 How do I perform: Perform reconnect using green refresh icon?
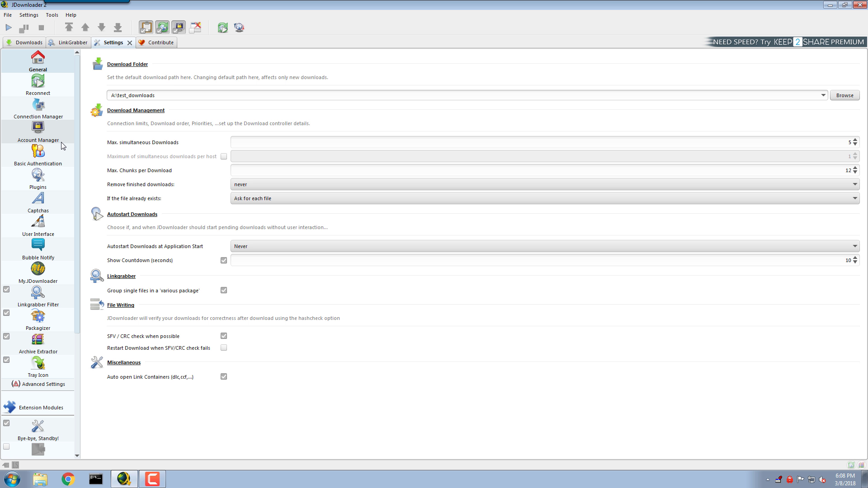222,28
